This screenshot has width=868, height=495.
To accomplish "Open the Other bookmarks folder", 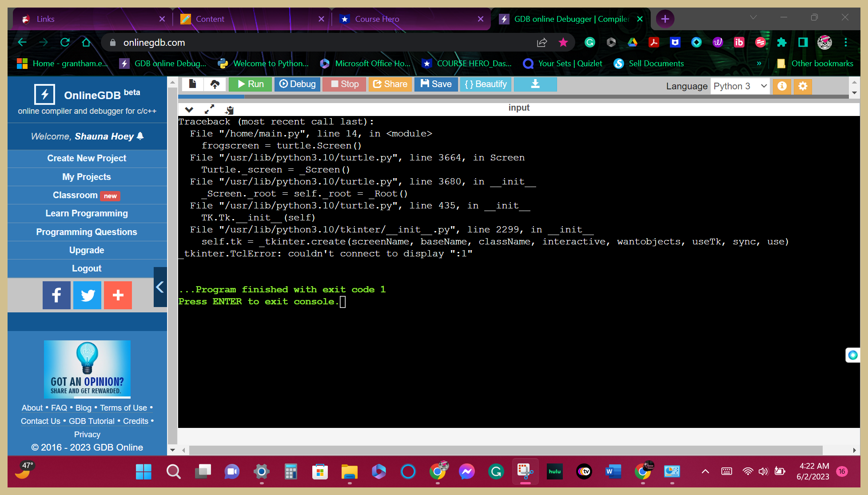I will [x=815, y=64].
